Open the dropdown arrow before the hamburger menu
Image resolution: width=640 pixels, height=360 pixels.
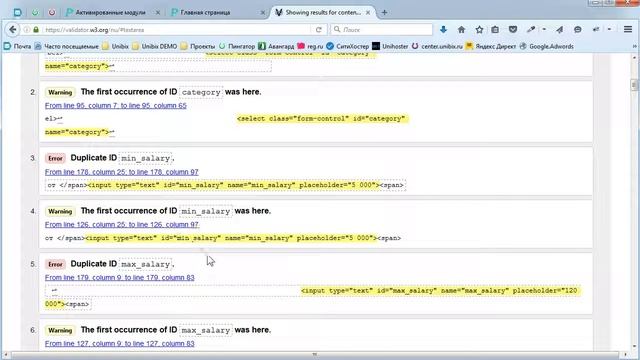pos(609,29)
